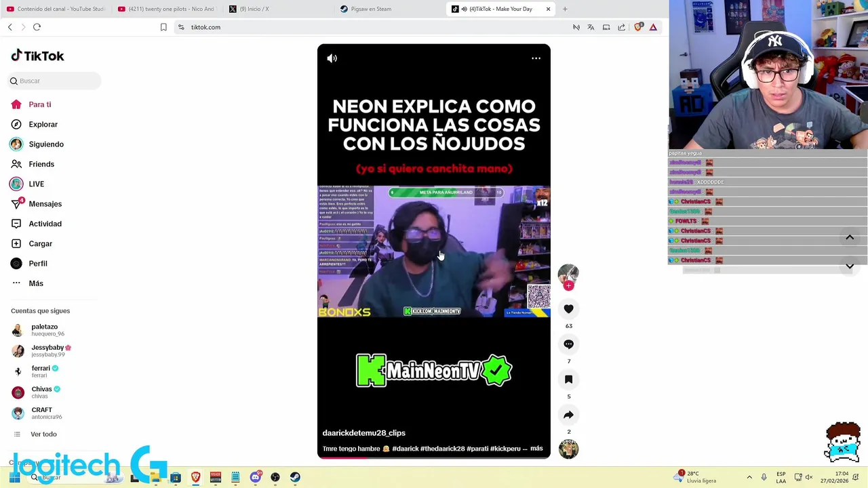
Task: Show hidden system tray icons
Action: [x=749, y=477]
